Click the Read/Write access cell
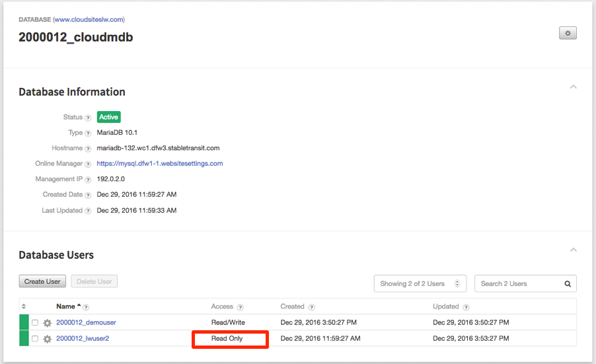The image size is (596, 364). [228, 322]
